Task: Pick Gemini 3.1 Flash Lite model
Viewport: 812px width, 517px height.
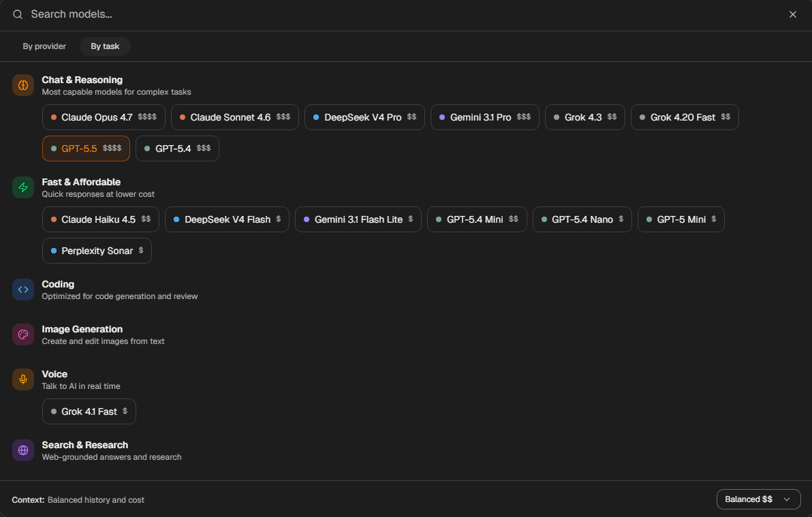Action: [x=358, y=219]
